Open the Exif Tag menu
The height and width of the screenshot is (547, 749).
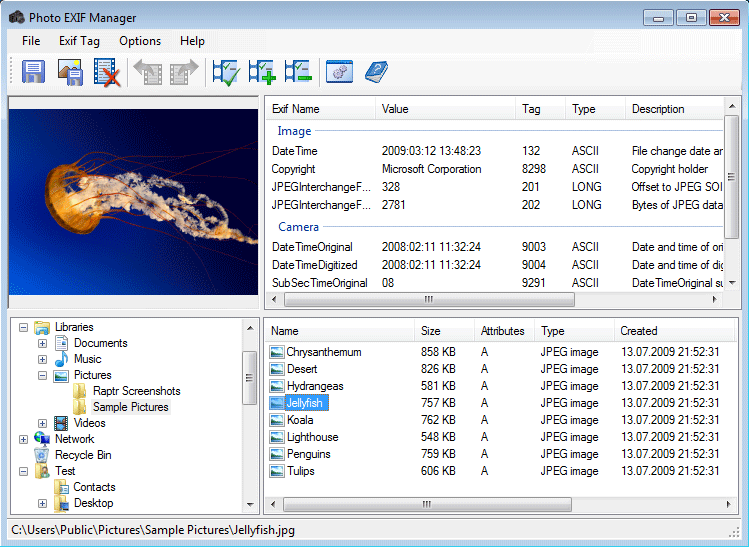pos(79,41)
